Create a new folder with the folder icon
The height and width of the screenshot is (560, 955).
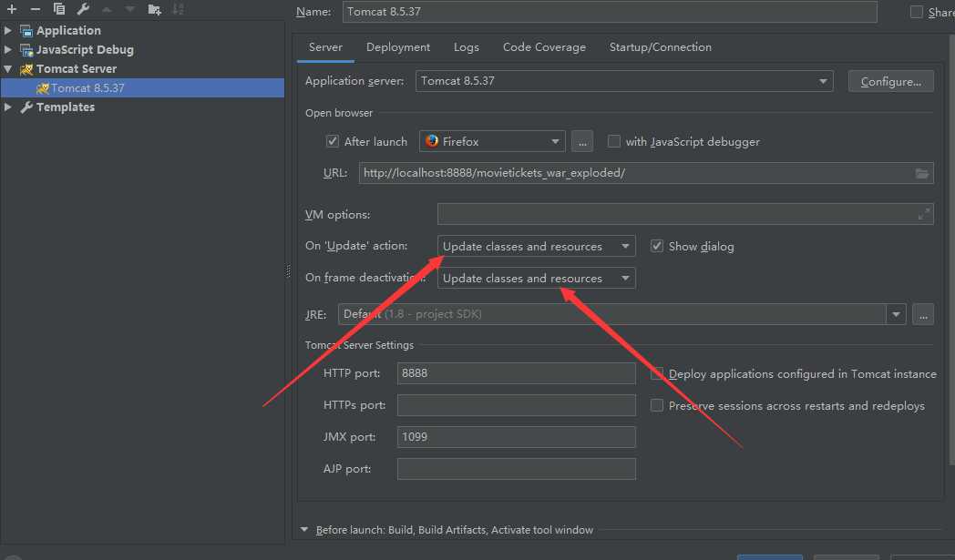(x=154, y=9)
